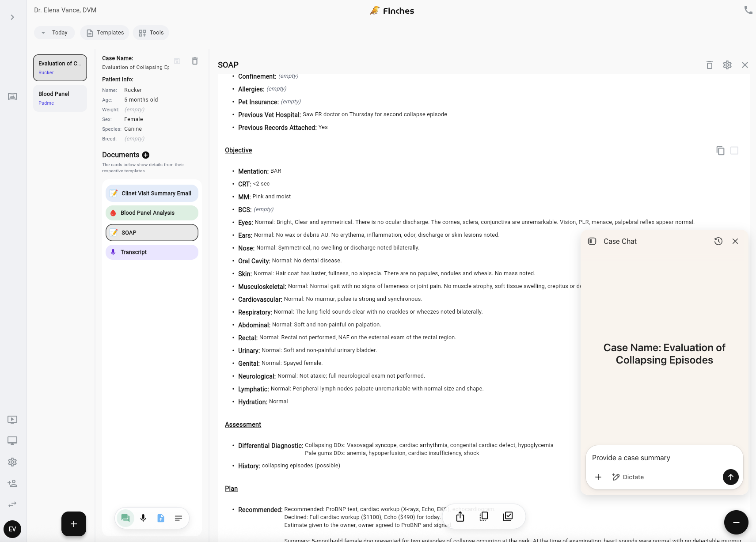The height and width of the screenshot is (542, 756).
Task: Open the Templates menu
Action: click(x=105, y=32)
